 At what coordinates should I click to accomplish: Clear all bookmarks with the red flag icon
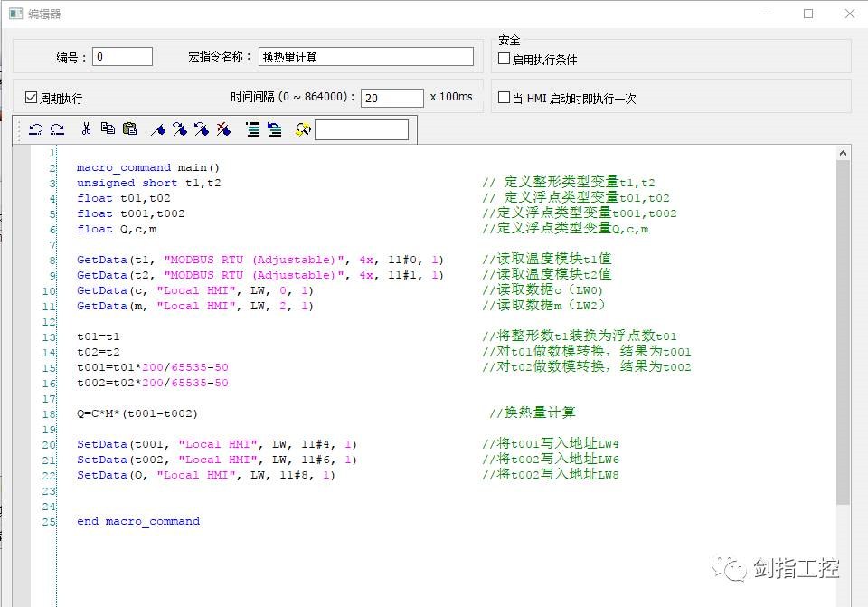pyautogui.click(x=224, y=128)
